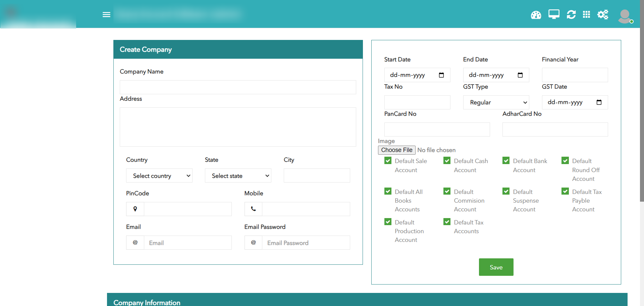Click the Company Name input field
This screenshot has width=644, height=306.
(x=238, y=87)
